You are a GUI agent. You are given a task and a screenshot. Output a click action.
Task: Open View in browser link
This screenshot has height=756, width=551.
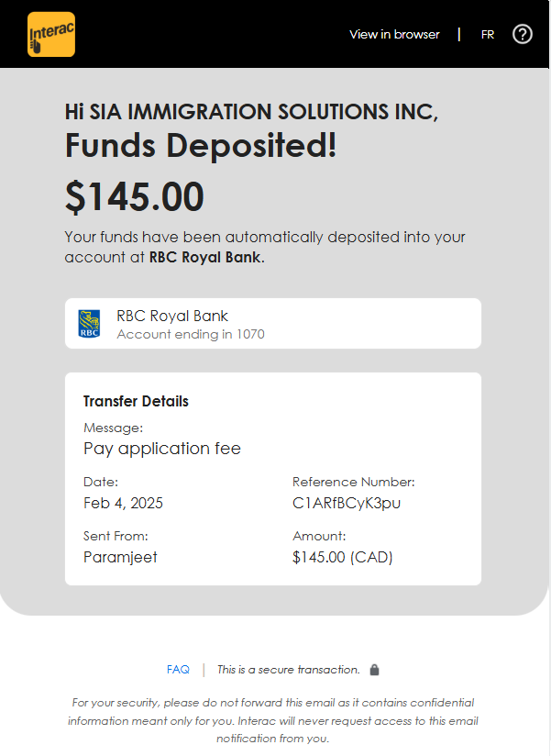394,34
